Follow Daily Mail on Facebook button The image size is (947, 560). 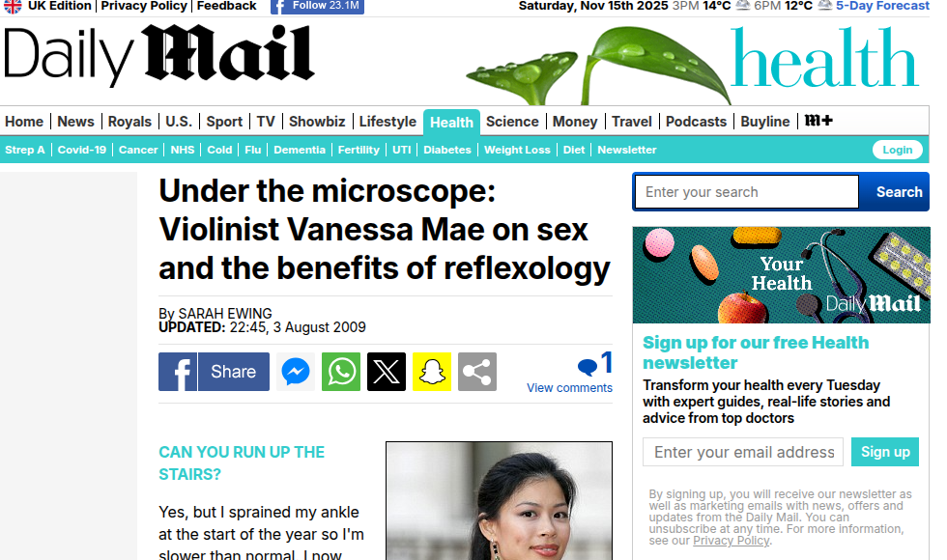[318, 6]
